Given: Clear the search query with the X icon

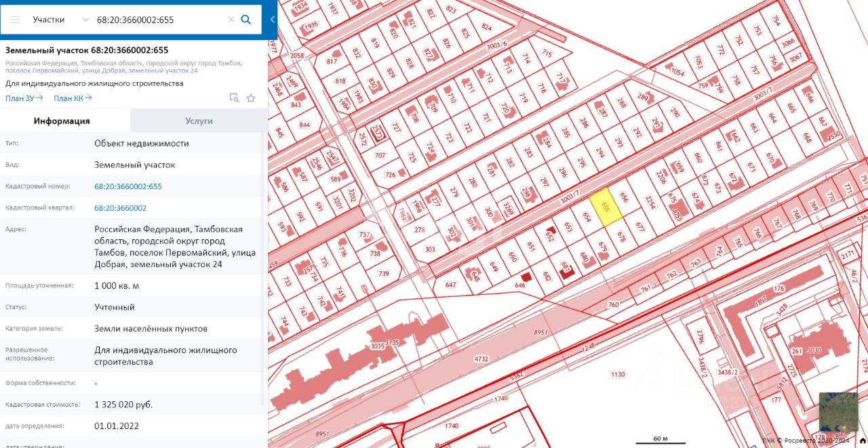Looking at the screenshot, I should point(231,20).
